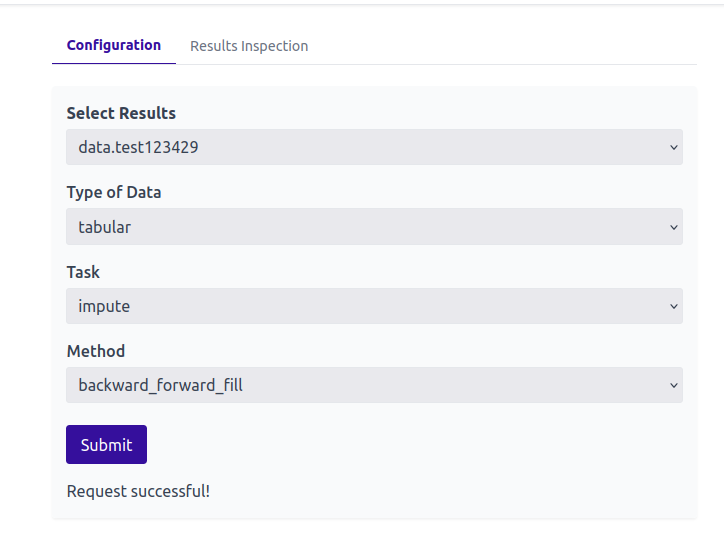Viewport: 724px width, 537px height.
Task: Expand the Type of Data combo box
Action: point(374,227)
